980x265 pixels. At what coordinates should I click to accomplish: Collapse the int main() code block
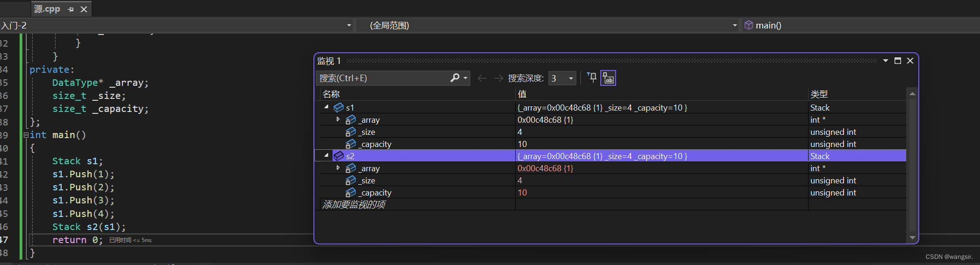click(x=26, y=135)
